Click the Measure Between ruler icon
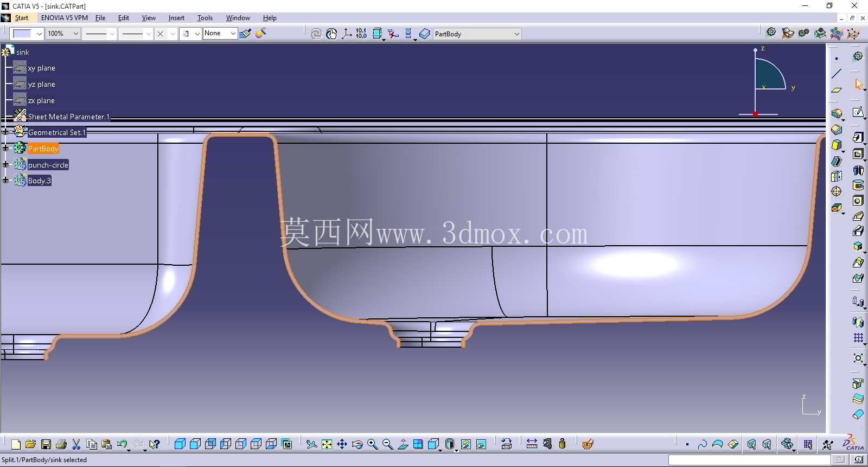Viewport: 868px width, 467px height. click(x=532, y=444)
